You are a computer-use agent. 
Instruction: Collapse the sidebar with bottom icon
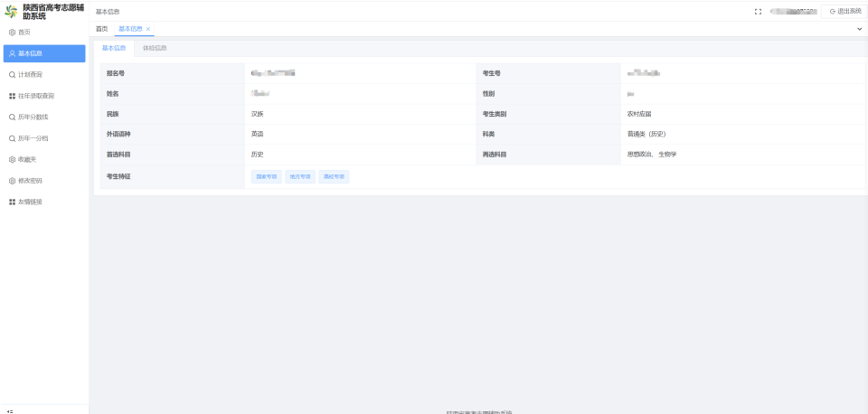click(10, 411)
